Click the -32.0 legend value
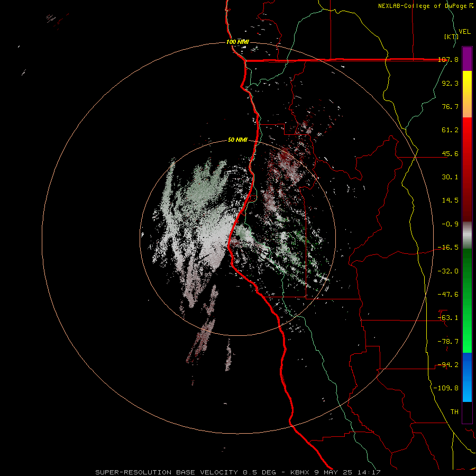476x476 pixels. (x=448, y=271)
